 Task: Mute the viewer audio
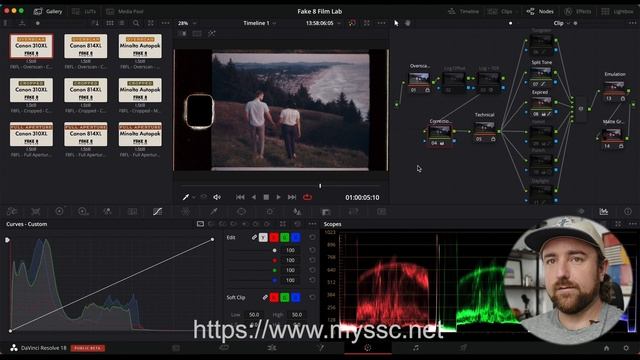217,197
